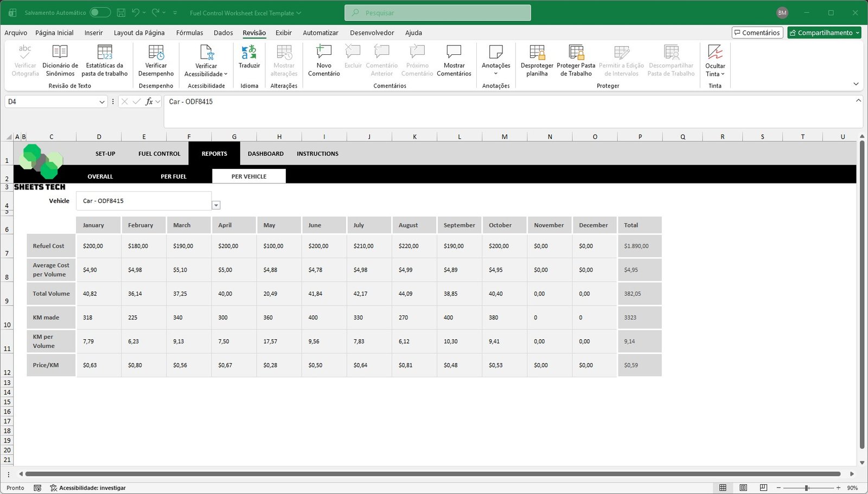Click the zoom slider in status bar
This screenshot has height=494, width=868.
(807, 487)
